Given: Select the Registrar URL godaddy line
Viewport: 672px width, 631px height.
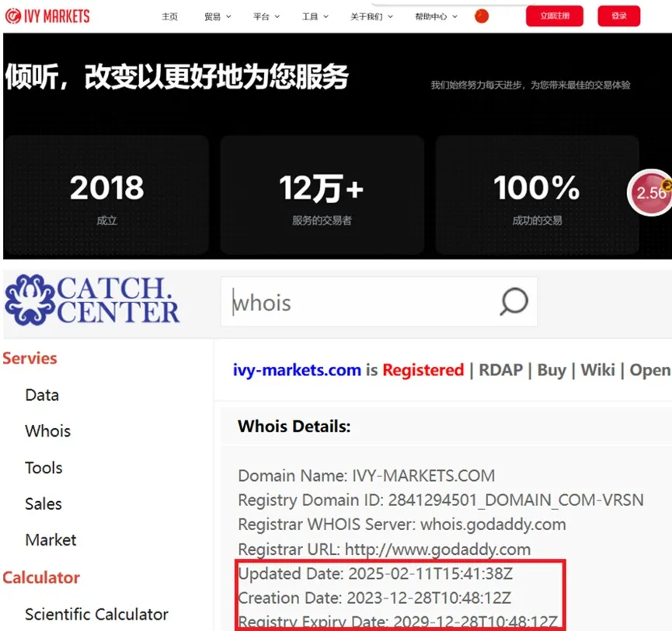Looking at the screenshot, I should 384,549.
